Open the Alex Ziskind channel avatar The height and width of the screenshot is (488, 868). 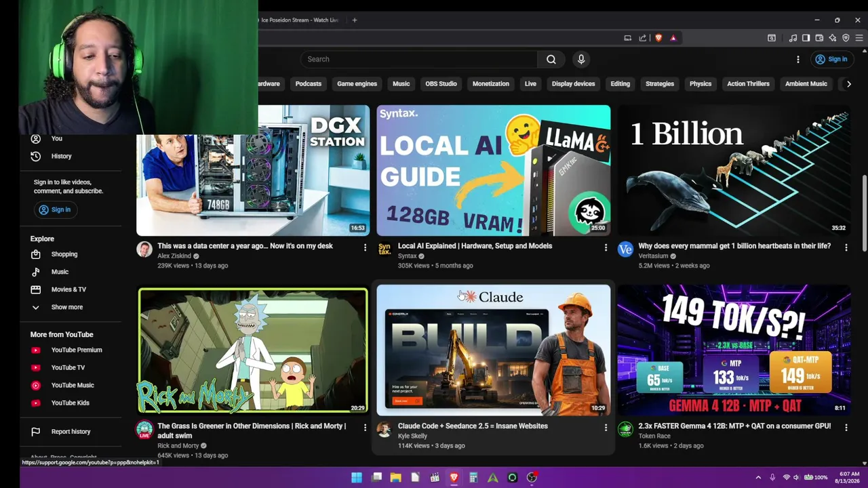click(144, 249)
